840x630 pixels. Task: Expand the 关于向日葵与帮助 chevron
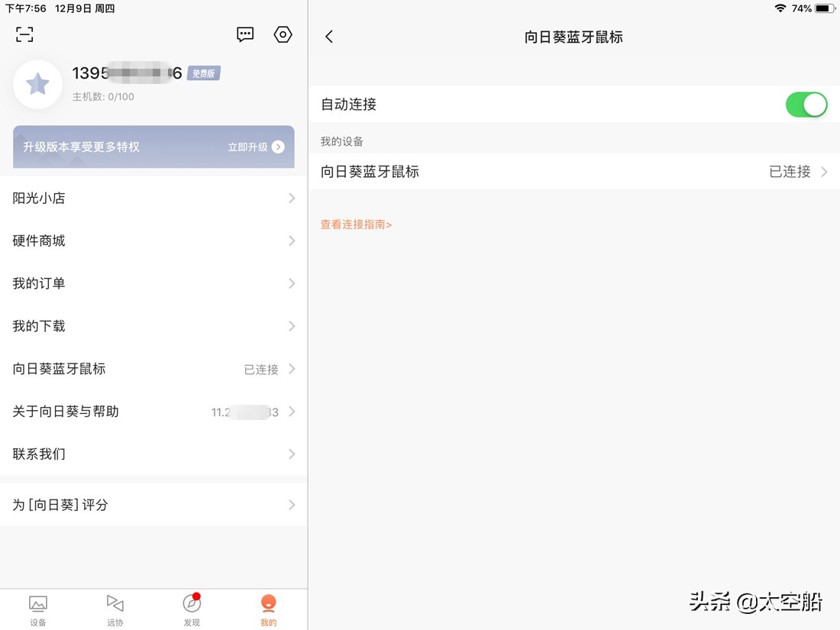292,412
